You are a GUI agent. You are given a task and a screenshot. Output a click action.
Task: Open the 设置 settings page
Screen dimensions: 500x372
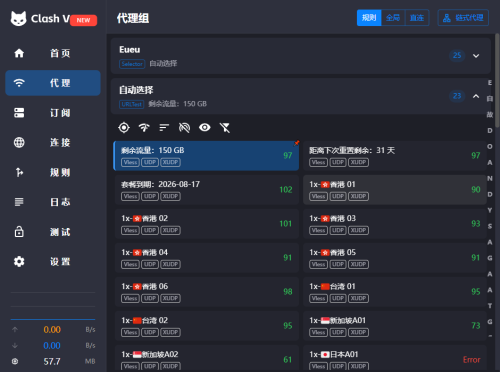pyautogui.click(x=53, y=262)
